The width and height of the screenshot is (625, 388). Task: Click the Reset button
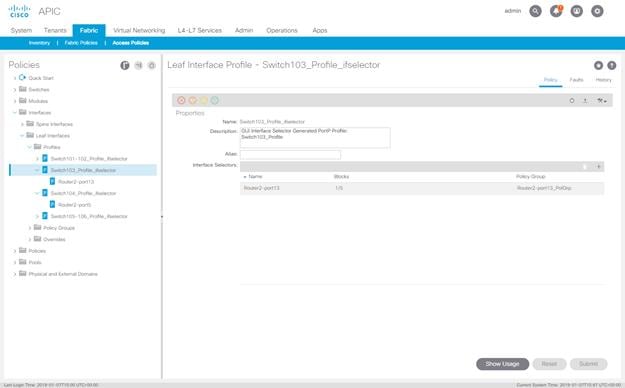click(549, 364)
